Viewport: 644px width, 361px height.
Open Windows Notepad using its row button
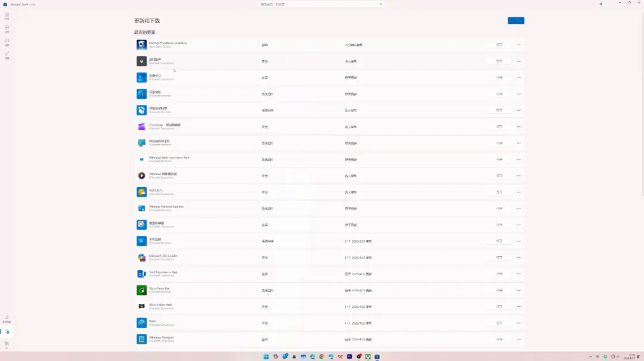[x=499, y=340]
